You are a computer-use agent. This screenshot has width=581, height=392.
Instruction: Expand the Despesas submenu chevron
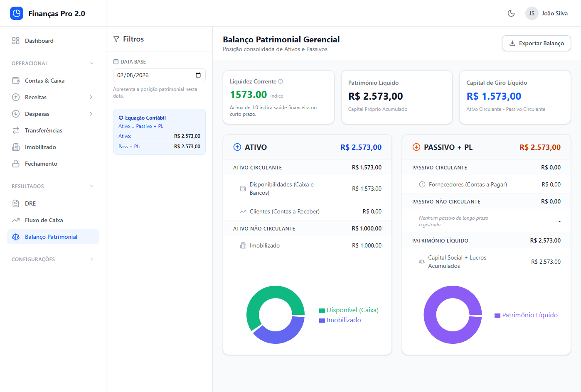91,114
